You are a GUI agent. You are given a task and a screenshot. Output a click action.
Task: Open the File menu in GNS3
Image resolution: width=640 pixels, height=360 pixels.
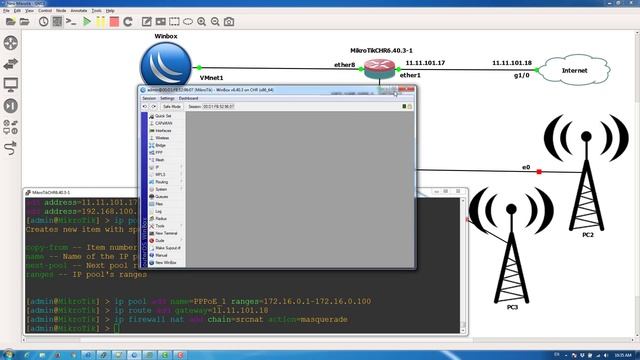(6, 11)
